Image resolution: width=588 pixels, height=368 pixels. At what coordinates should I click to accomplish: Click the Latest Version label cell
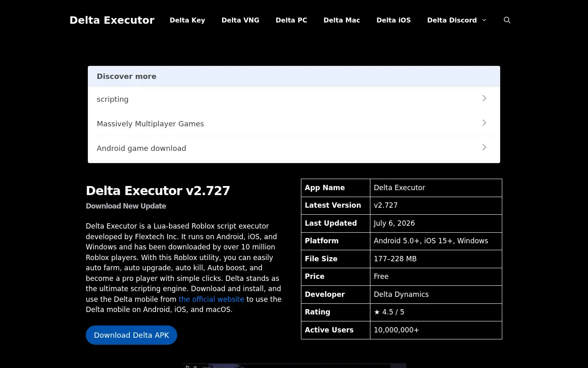tap(336, 205)
